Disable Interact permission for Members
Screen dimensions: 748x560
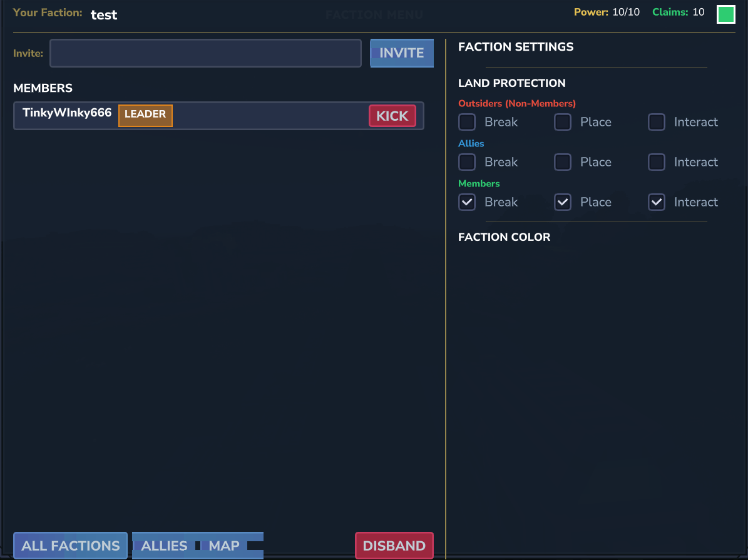(x=657, y=202)
